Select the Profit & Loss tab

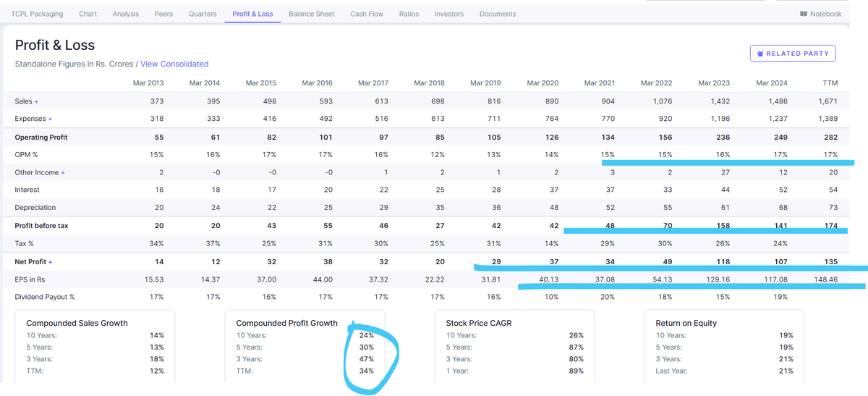point(252,14)
